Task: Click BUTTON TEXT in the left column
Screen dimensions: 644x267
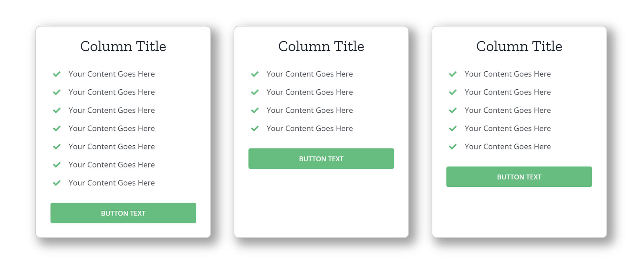Action: pos(123,213)
